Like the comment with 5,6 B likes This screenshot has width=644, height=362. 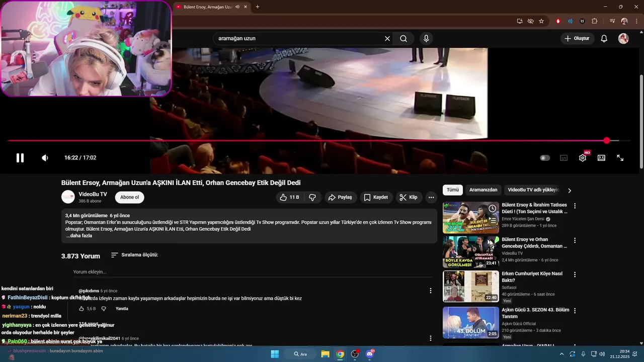pos(82,309)
